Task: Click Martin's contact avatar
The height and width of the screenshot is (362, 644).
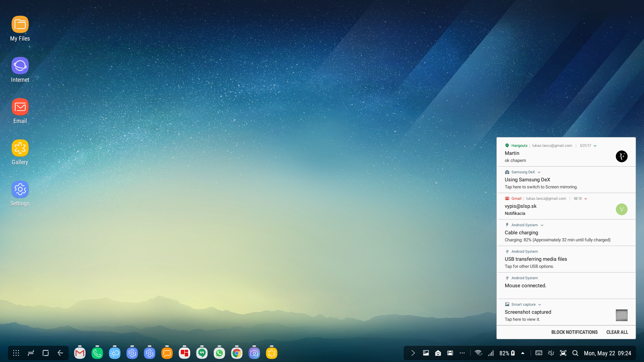Action: point(622,156)
